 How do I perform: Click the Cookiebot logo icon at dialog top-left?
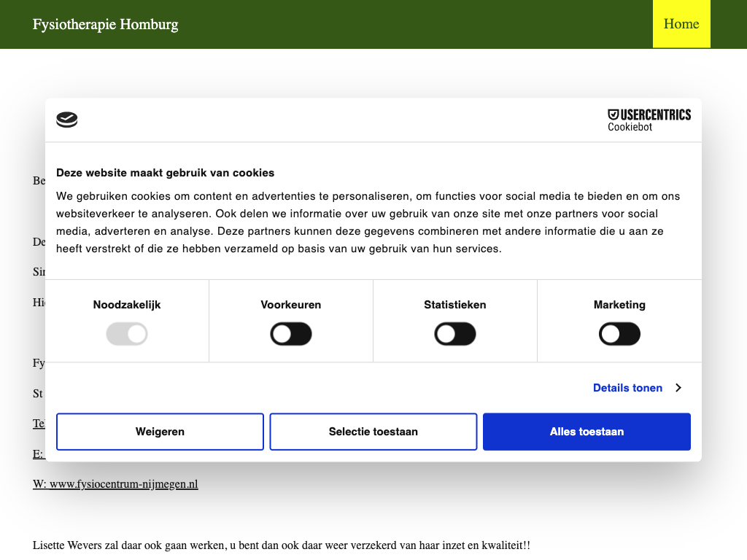click(67, 120)
